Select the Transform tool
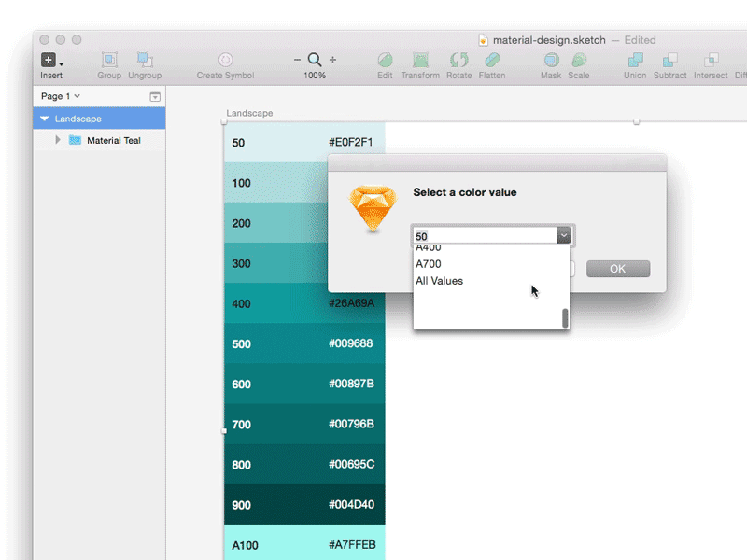Image resolution: width=747 pixels, height=560 pixels. (x=420, y=58)
